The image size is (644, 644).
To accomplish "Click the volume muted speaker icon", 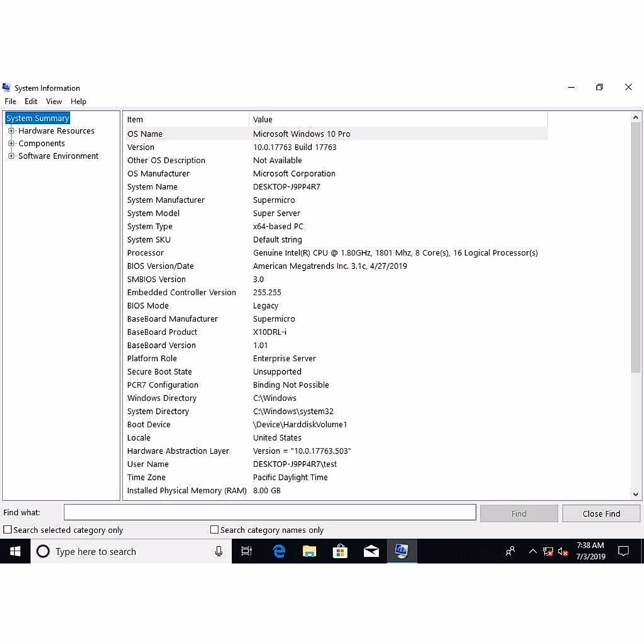I will tap(562, 552).
